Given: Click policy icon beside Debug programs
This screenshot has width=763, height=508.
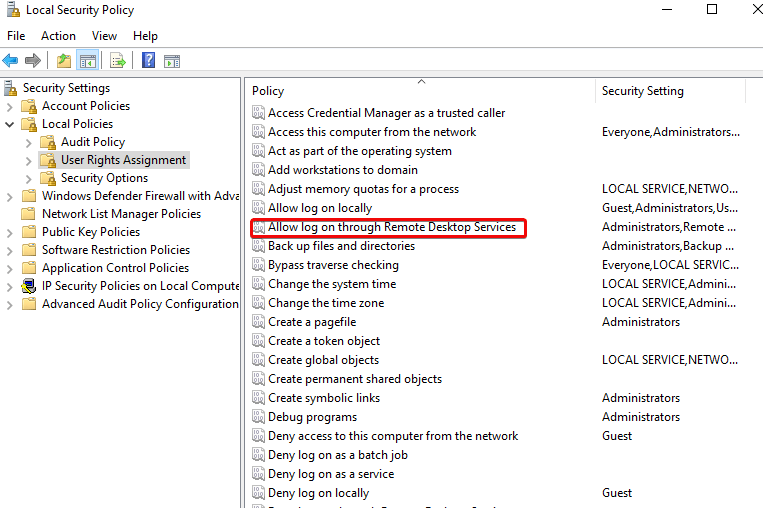Looking at the screenshot, I should [258, 417].
